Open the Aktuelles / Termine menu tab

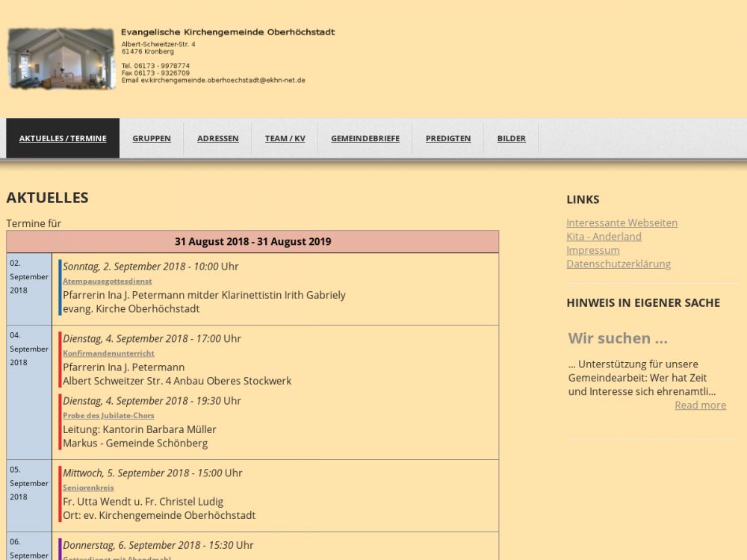[x=63, y=138]
